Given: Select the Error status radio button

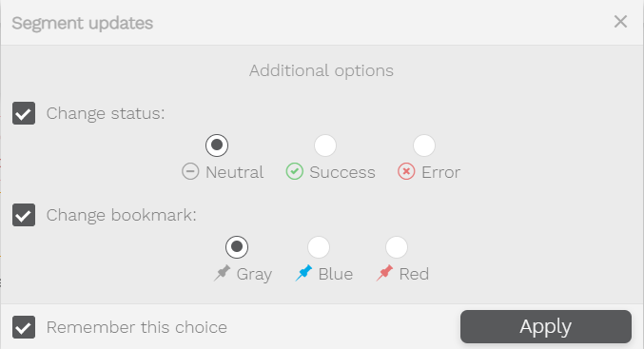Looking at the screenshot, I should click(424, 145).
